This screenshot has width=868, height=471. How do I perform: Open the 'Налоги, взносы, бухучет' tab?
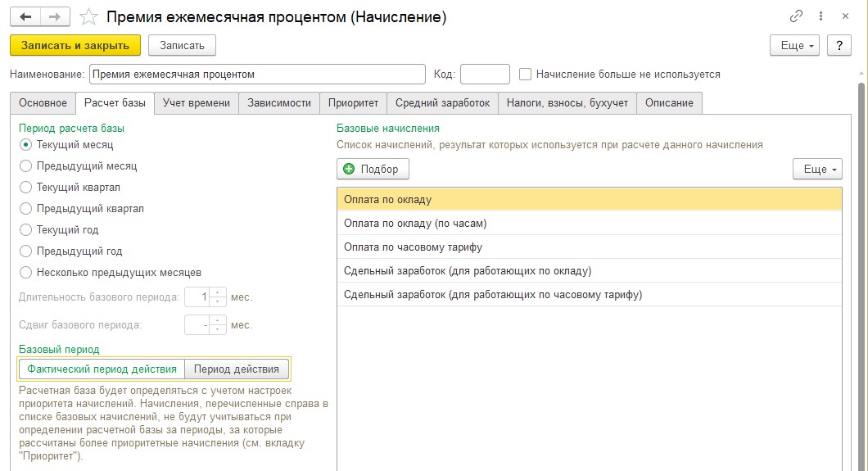click(567, 103)
